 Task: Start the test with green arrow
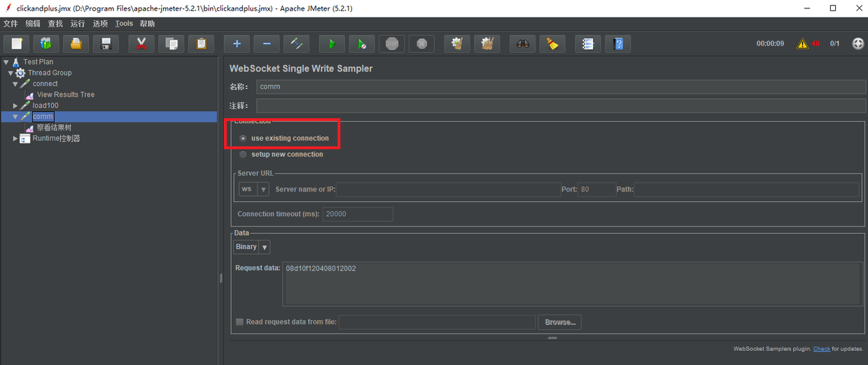point(332,43)
